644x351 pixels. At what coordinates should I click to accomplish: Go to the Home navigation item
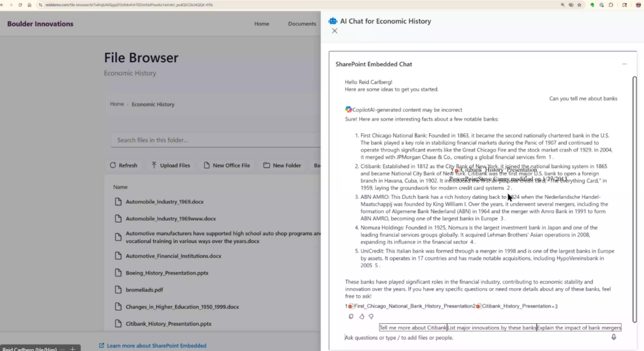(262, 24)
